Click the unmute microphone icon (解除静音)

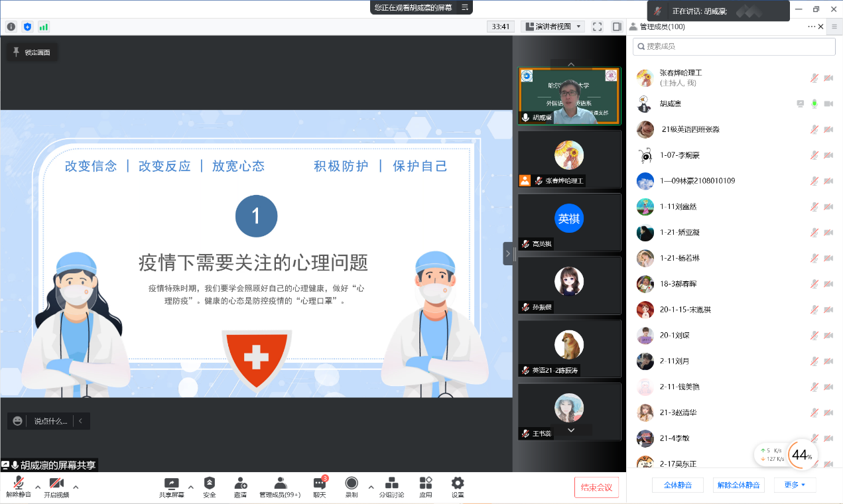pyautogui.click(x=19, y=483)
